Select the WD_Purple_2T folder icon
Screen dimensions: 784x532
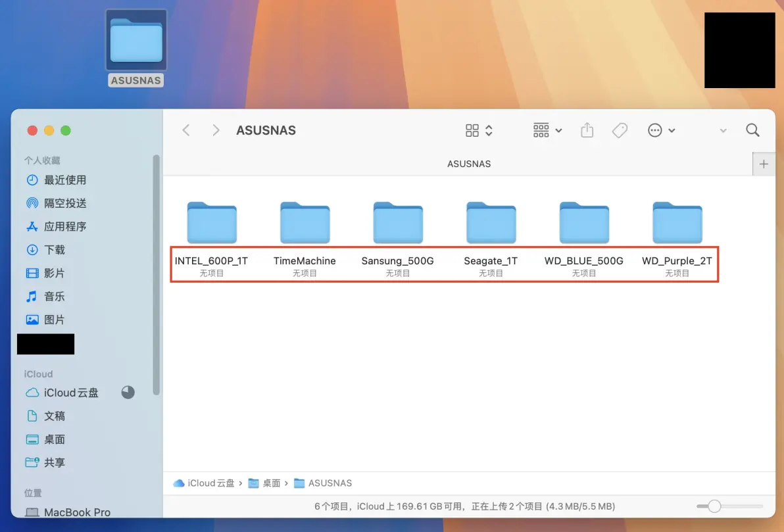click(677, 222)
